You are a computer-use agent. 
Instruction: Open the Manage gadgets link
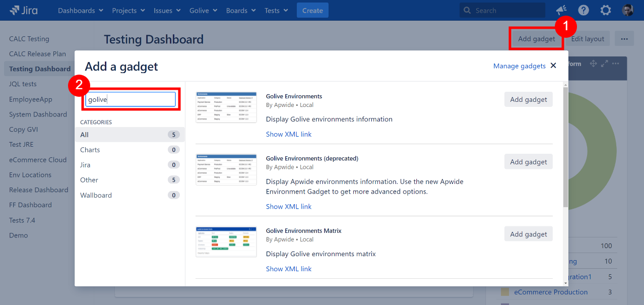pos(519,66)
